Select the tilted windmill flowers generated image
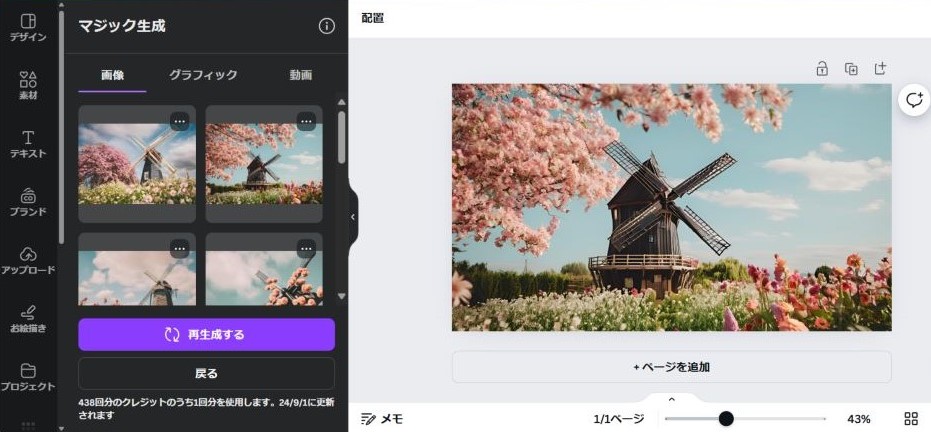The width and height of the screenshot is (931, 432). click(264, 269)
